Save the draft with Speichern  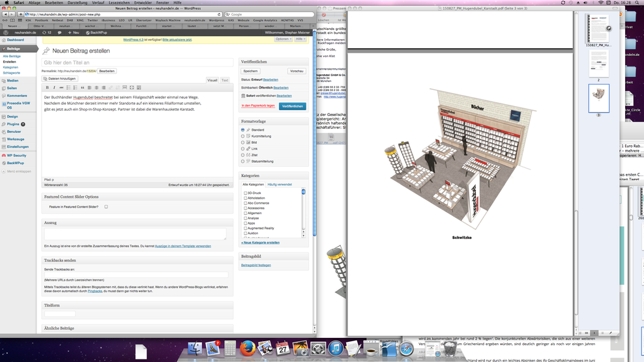(250, 71)
